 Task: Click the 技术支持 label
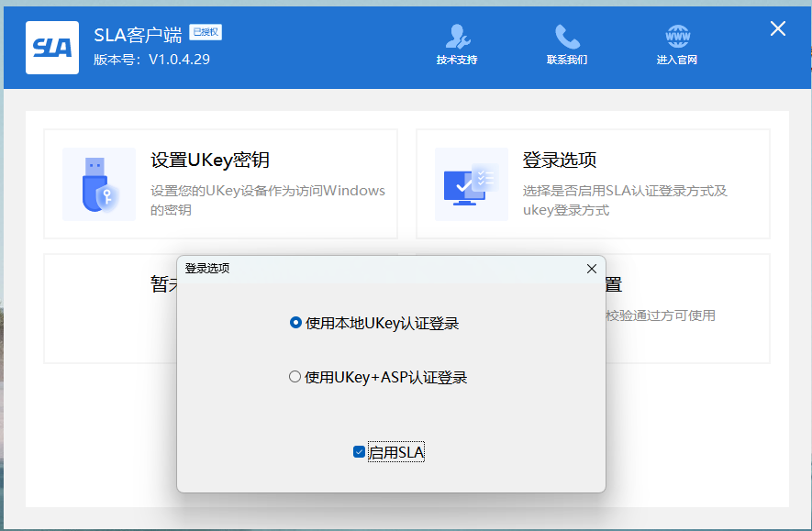457,60
